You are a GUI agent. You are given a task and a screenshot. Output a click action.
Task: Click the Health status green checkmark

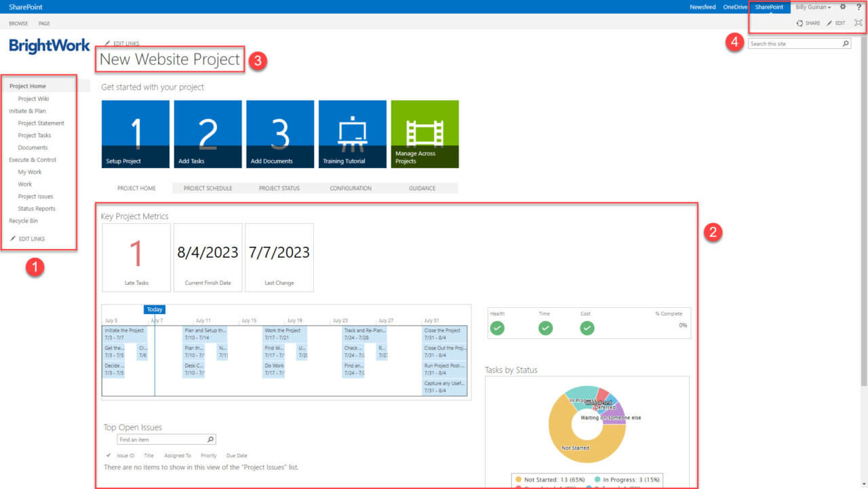[497, 328]
